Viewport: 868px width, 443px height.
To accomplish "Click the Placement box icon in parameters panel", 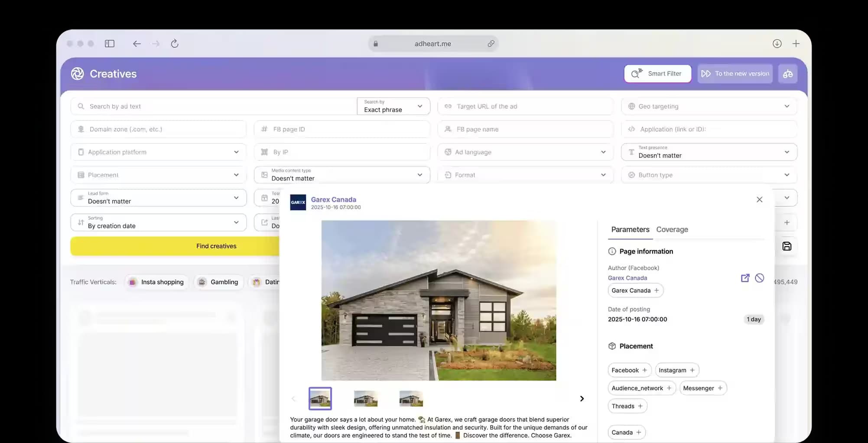I will 611,346.
